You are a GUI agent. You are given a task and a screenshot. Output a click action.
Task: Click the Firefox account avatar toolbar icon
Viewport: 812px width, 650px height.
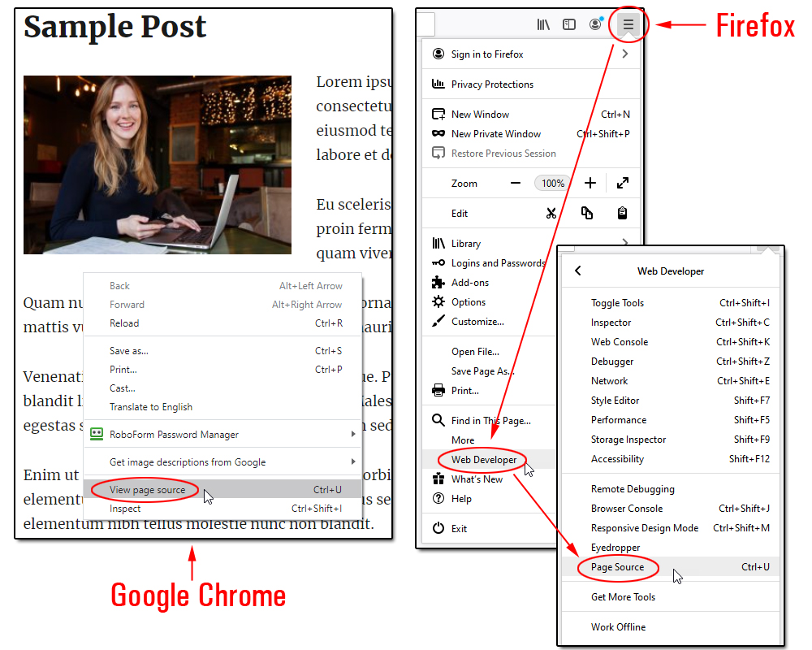point(596,24)
